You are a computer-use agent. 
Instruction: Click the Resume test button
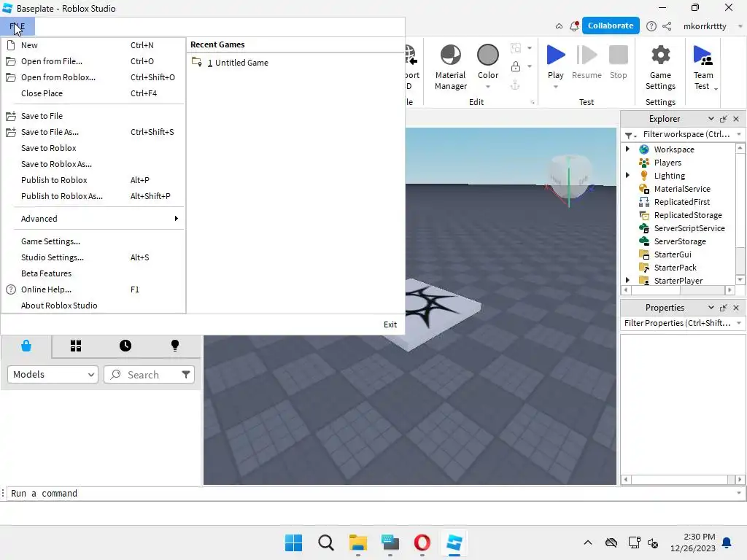pos(587,62)
